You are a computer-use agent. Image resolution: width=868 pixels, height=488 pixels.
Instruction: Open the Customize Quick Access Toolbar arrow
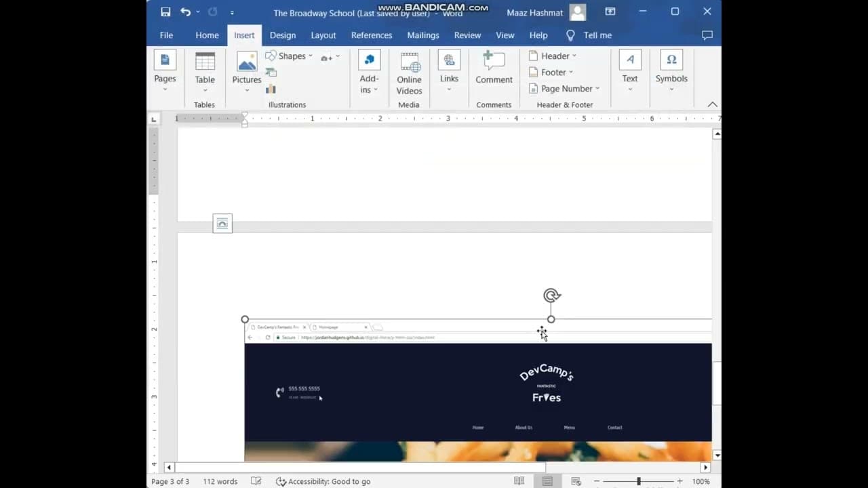(x=232, y=12)
